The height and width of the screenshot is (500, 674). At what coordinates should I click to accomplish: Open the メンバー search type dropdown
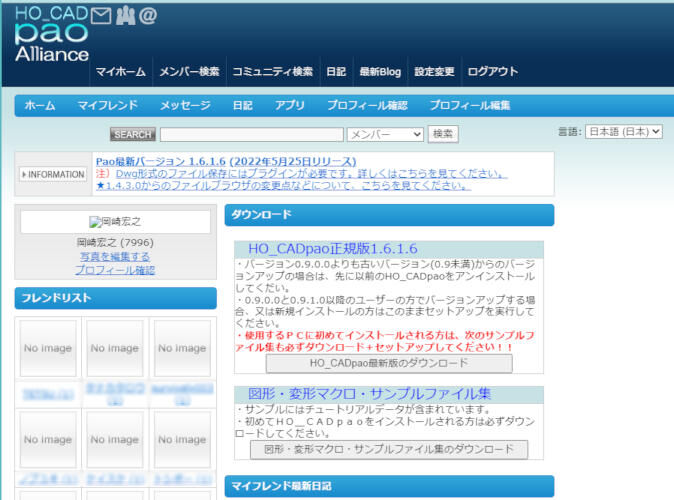[385, 135]
